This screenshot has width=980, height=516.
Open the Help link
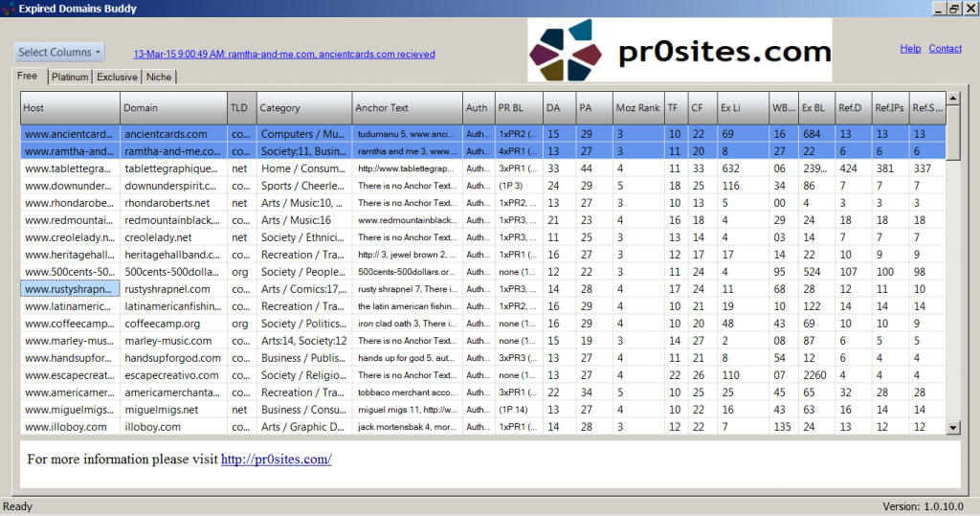(910, 48)
